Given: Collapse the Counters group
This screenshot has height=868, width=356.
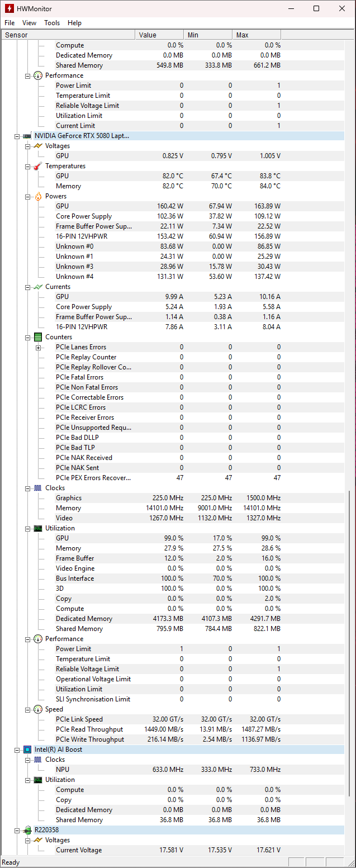Looking at the screenshot, I should (x=27, y=337).
